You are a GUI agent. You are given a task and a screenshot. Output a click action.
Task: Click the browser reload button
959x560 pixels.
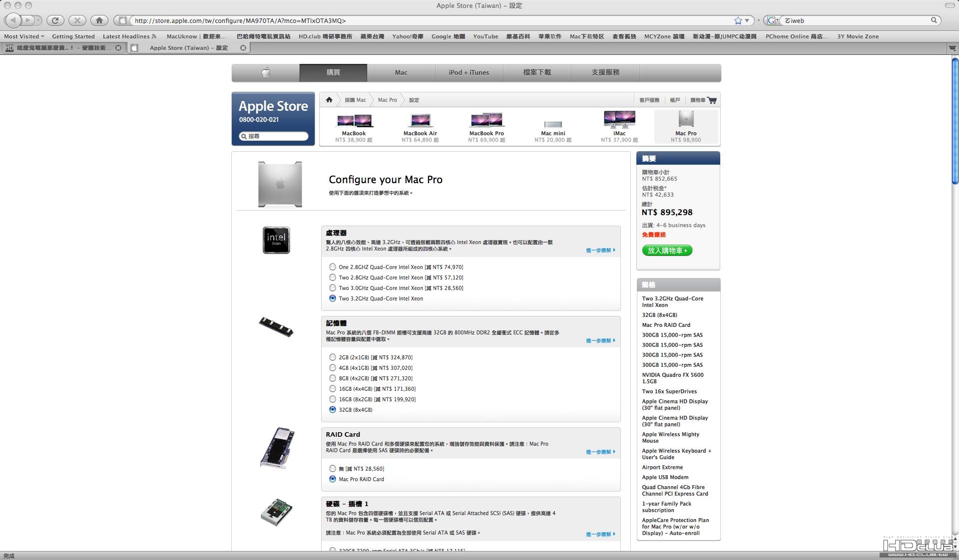(x=55, y=20)
